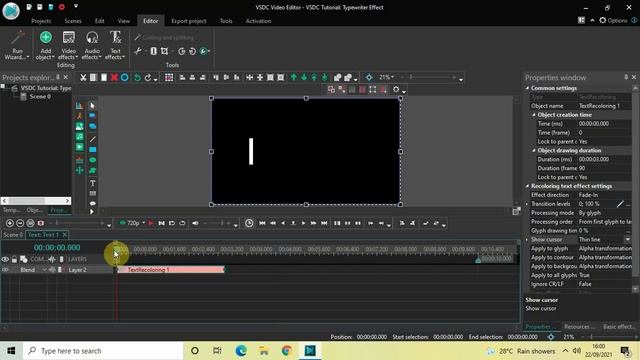Open Audio effects menu
This screenshot has width=640, height=360.
(x=91, y=45)
